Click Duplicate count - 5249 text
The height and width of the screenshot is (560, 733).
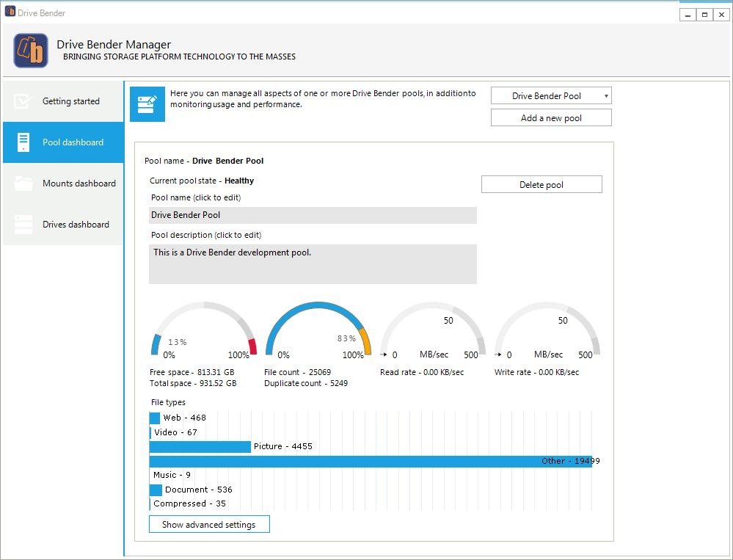click(306, 383)
